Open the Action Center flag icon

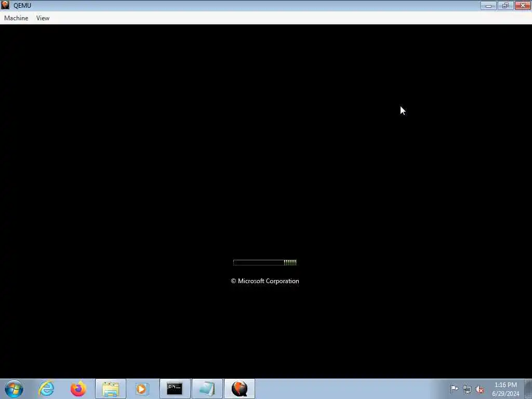point(454,389)
